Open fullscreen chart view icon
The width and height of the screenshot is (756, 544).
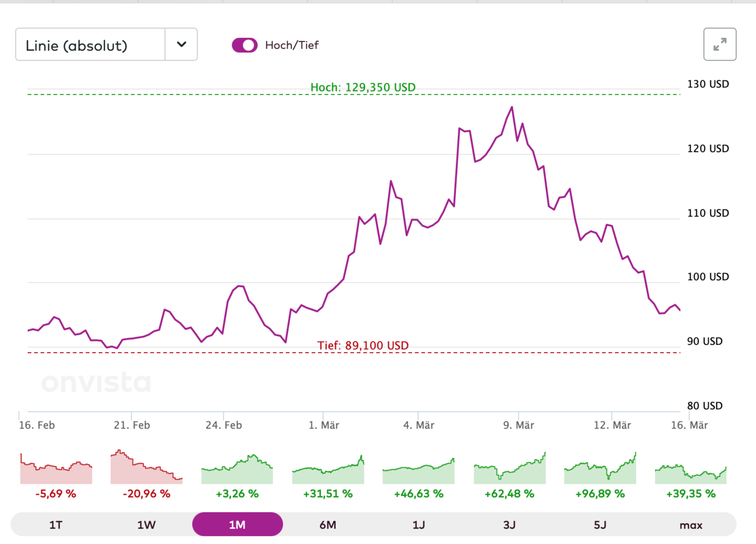(x=720, y=44)
